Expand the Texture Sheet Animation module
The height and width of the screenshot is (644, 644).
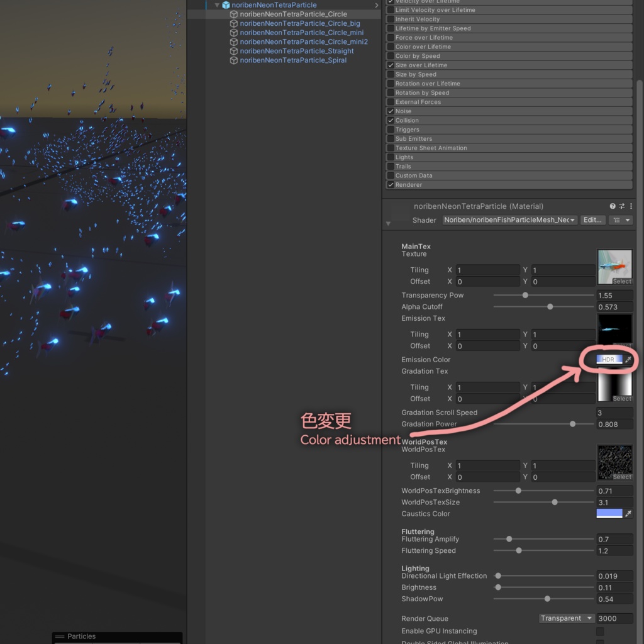509,148
